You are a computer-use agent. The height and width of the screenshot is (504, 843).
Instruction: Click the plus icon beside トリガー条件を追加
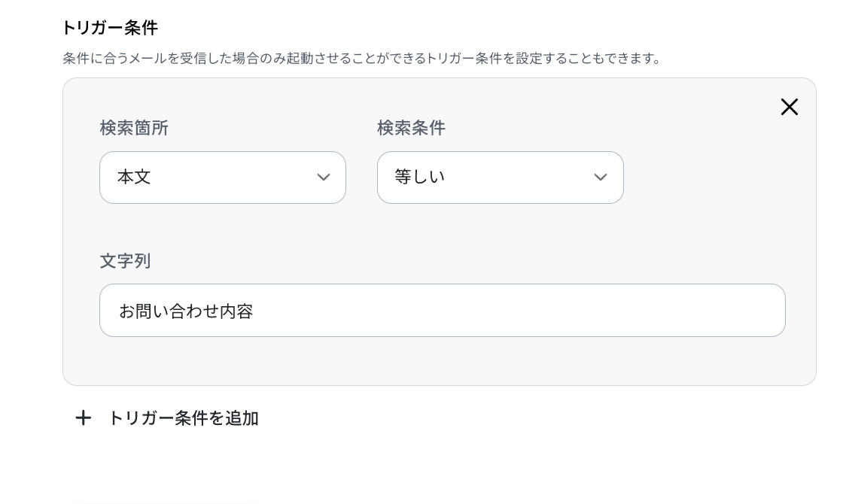[84, 418]
